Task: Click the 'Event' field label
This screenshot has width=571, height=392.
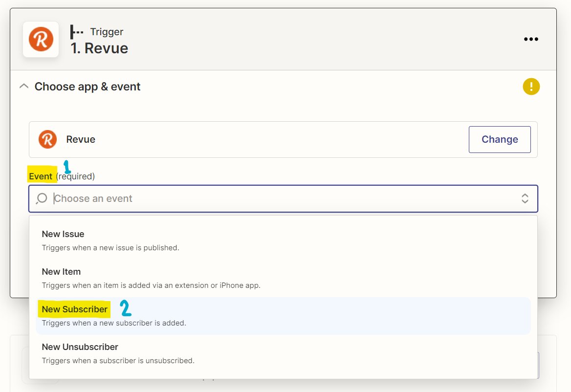Action: 41,176
